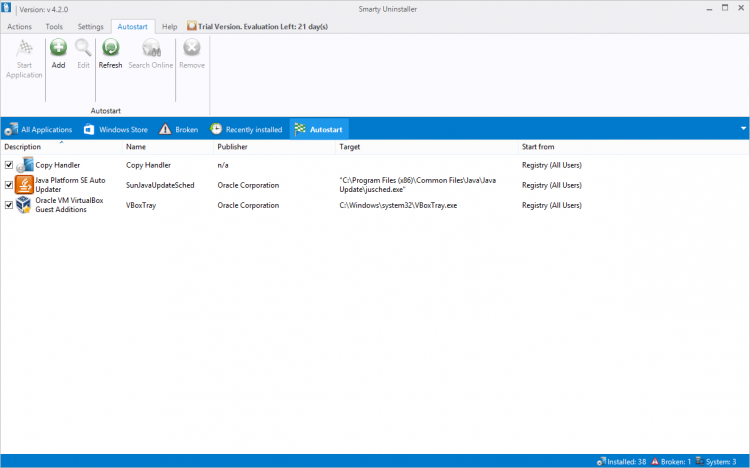Image resolution: width=750 pixels, height=468 pixels.
Task: Click the Copy Handler row icon
Action: coord(25,165)
